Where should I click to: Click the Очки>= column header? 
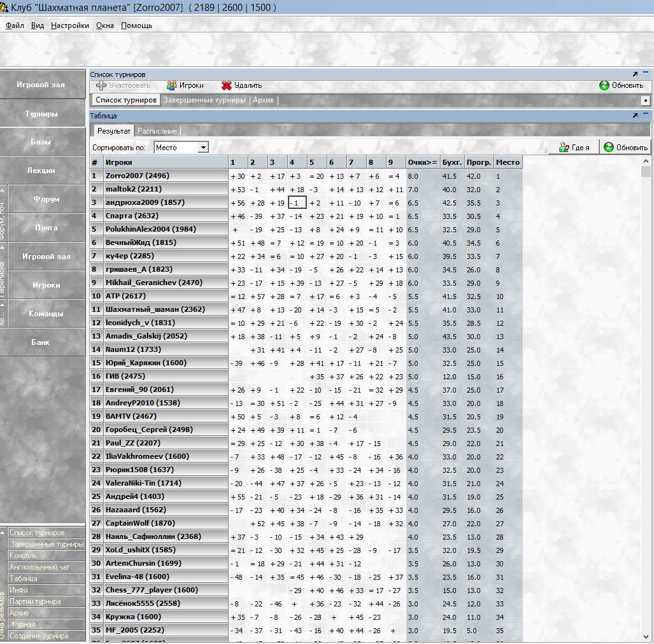tap(422, 163)
